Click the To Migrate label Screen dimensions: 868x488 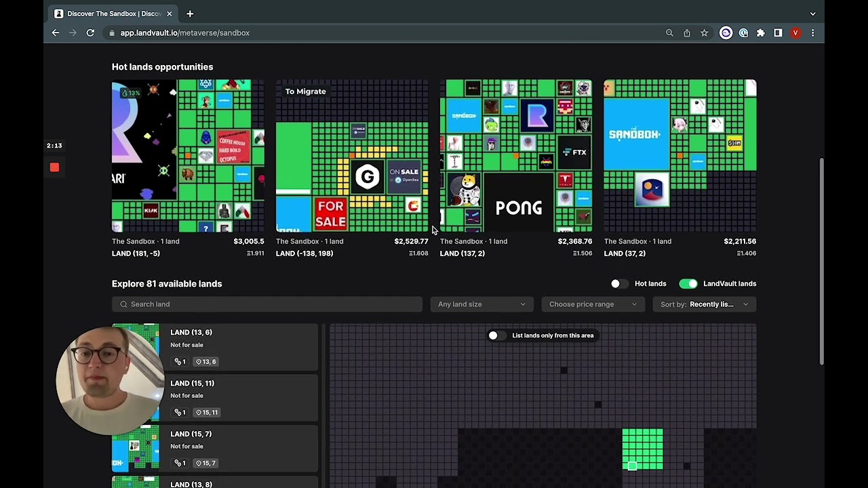coord(305,91)
